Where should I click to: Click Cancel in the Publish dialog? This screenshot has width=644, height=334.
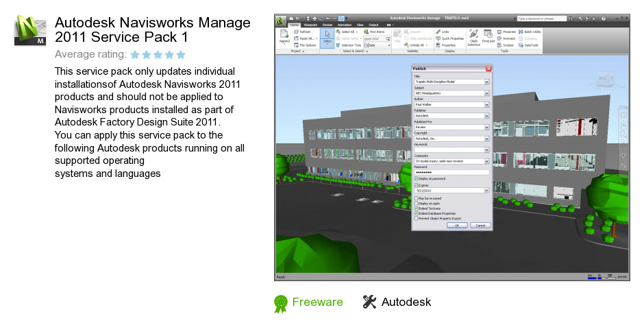[480, 226]
